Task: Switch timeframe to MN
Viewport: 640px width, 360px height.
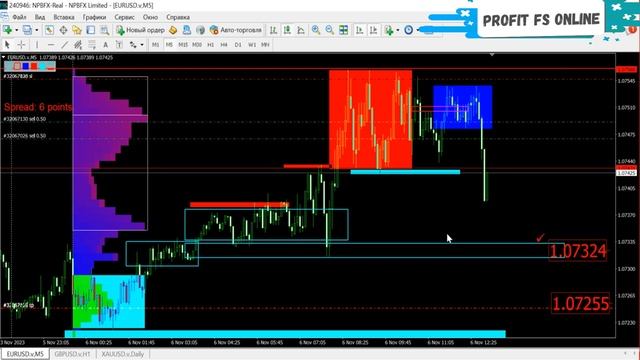Action: pos(265,44)
